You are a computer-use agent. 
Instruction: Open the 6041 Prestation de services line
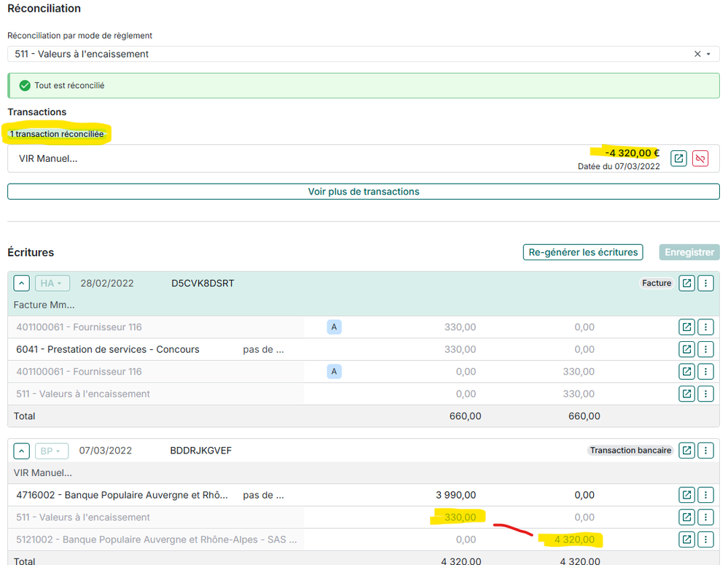[x=686, y=349]
